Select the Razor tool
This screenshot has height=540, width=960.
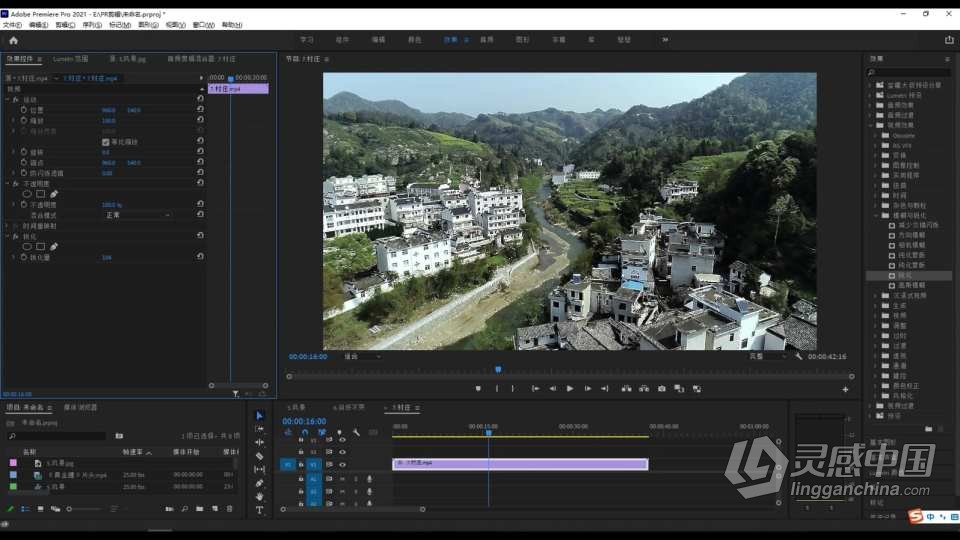[x=259, y=456]
